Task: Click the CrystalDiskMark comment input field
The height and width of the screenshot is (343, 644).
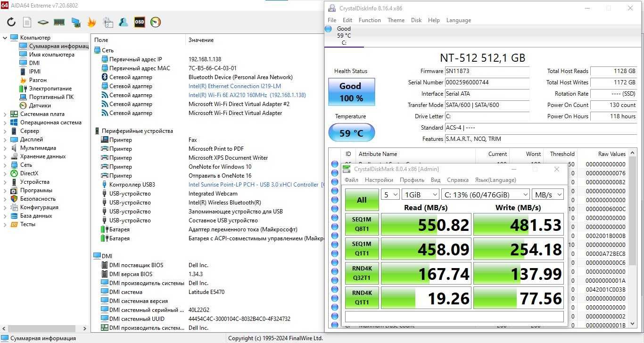Action: click(454, 316)
